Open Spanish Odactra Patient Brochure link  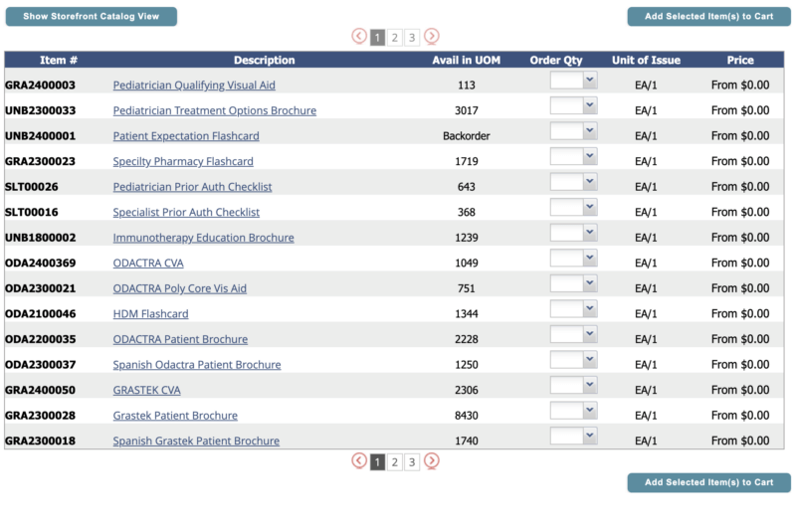click(196, 364)
